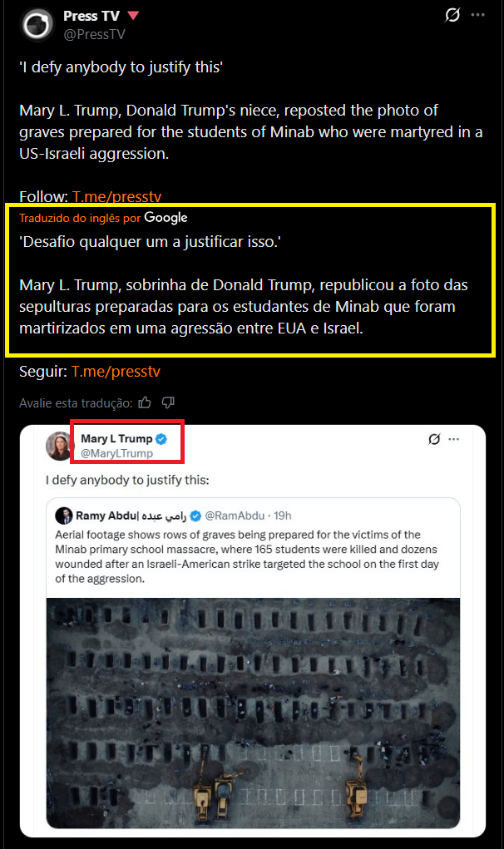Click the Traduzido do inglês por Google label

pyautogui.click(x=103, y=218)
